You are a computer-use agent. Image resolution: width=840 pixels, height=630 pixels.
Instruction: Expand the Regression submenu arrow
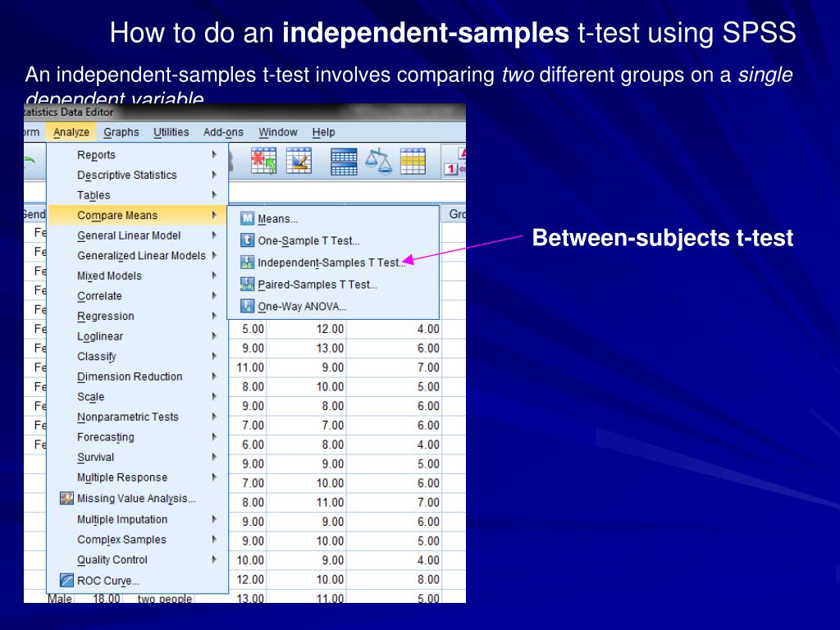click(214, 316)
